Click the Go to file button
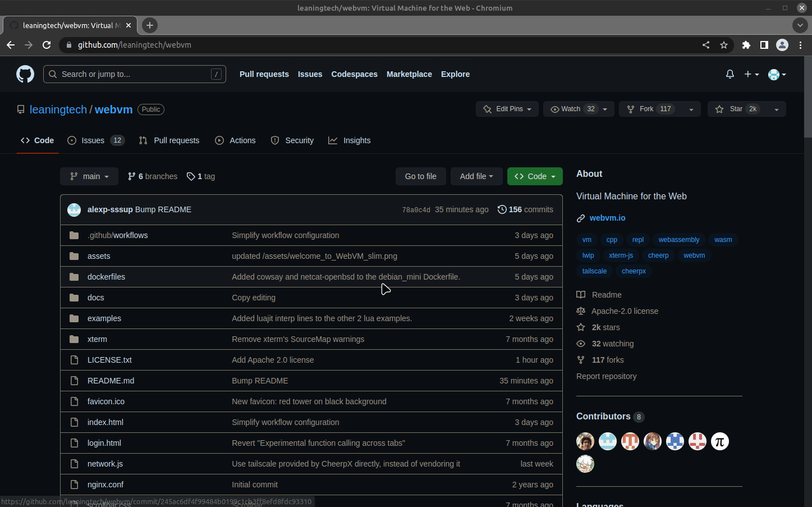 [420, 176]
